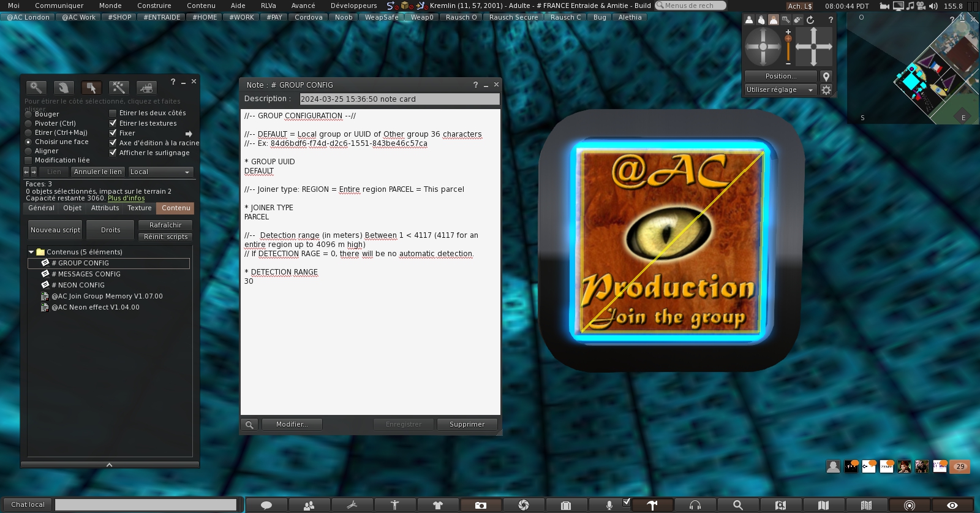Open the 'Local' coordinate dropdown
This screenshot has width=980, height=513.
click(160, 172)
